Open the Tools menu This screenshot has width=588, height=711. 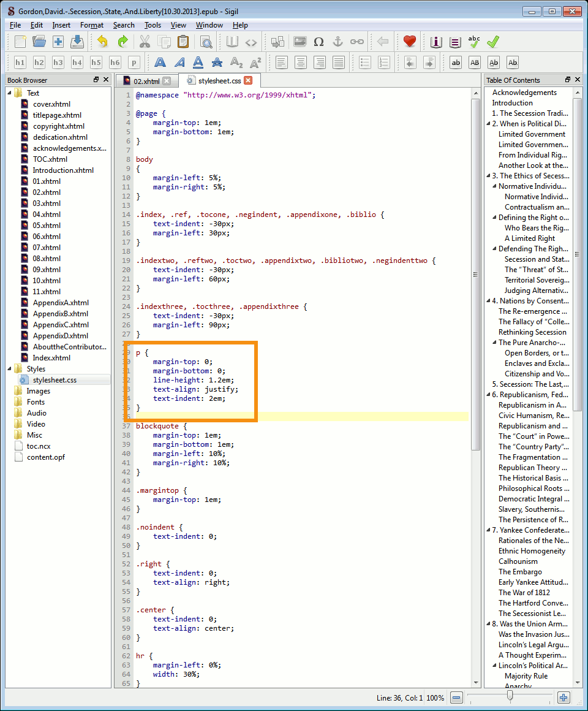coord(153,25)
